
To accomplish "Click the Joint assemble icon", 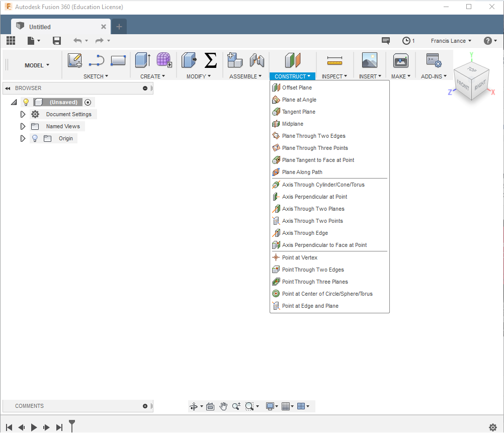I will coord(257,60).
